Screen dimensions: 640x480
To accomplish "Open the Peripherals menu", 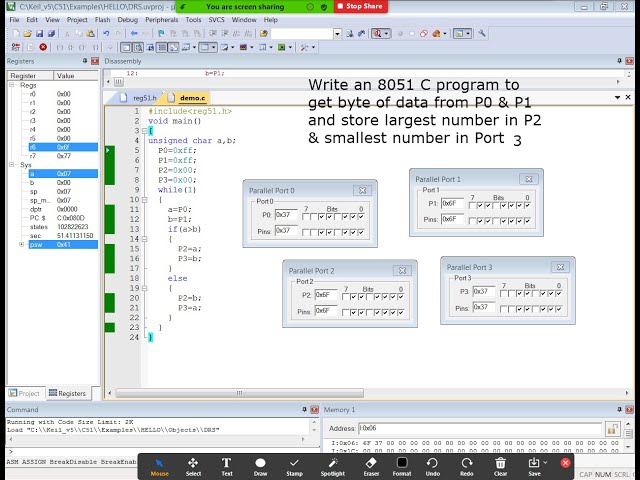I will coord(163,19).
